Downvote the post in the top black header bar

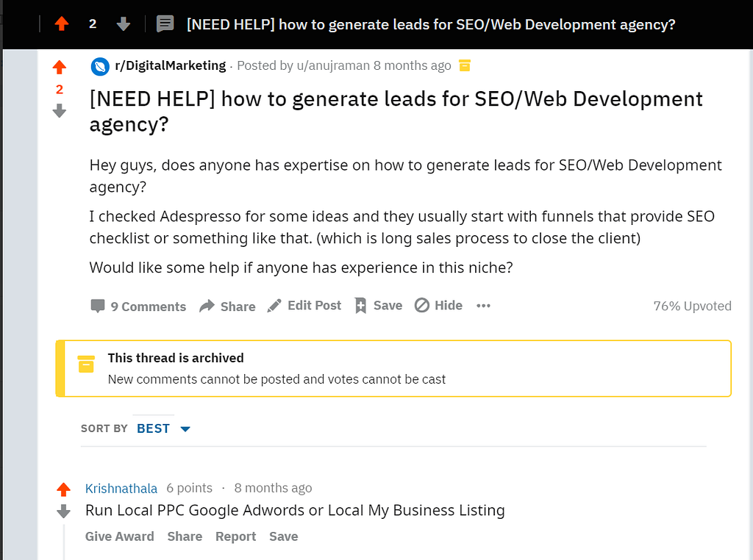[124, 24]
